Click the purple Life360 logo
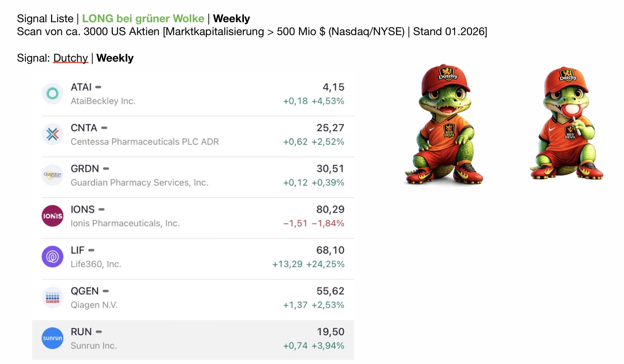The width and height of the screenshot is (624, 364). [52, 257]
